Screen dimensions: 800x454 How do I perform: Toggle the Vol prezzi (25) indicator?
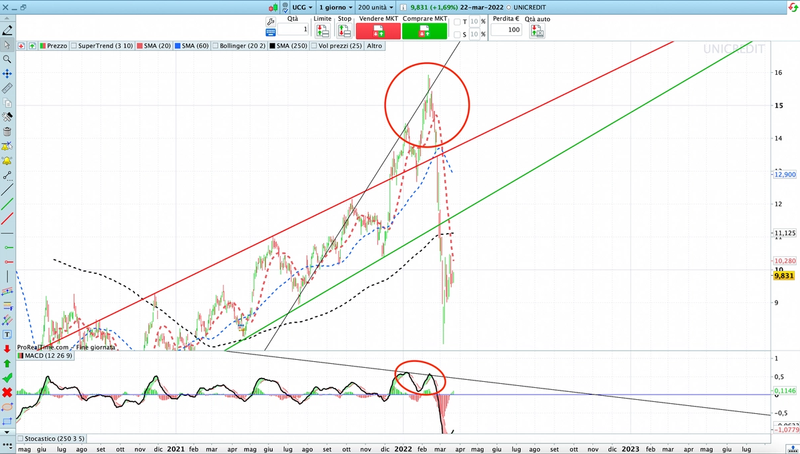(x=337, y=46)
